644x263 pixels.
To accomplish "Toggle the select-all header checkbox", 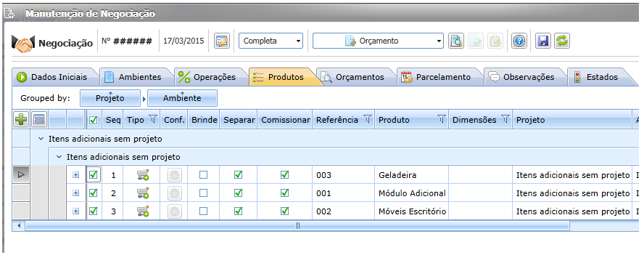I will (x=94, y=120).
